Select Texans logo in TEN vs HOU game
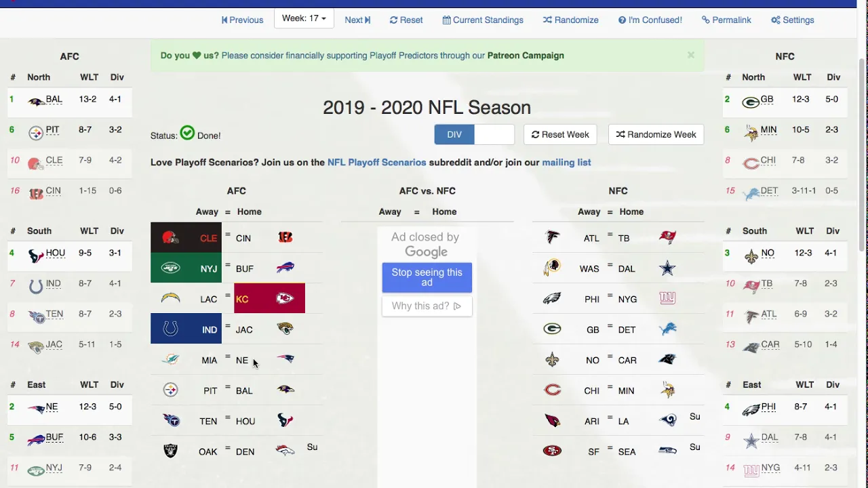The width and height of the screenshot is (868, 488). click(x=285, y=420)
